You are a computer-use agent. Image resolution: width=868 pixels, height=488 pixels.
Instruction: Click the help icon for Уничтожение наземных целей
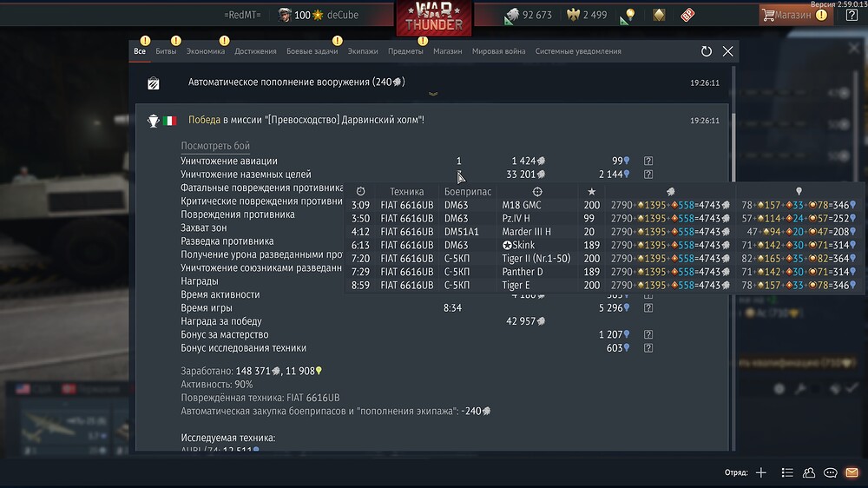(x=648, y=174)
